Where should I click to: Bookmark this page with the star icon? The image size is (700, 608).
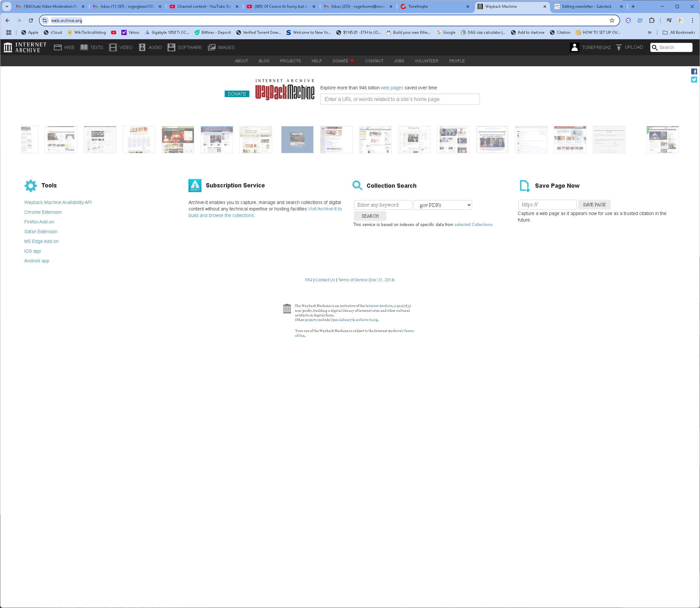pyautogui.click(x=612, y=21)
